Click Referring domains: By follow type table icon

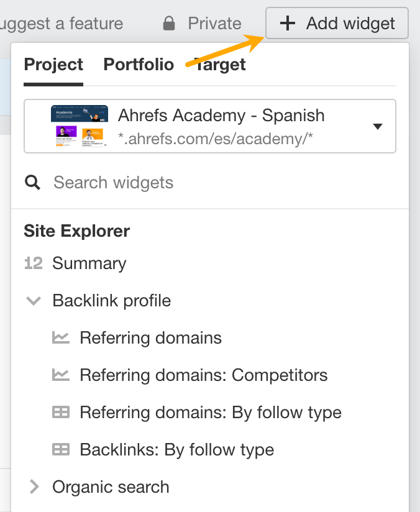click(61, 413)
